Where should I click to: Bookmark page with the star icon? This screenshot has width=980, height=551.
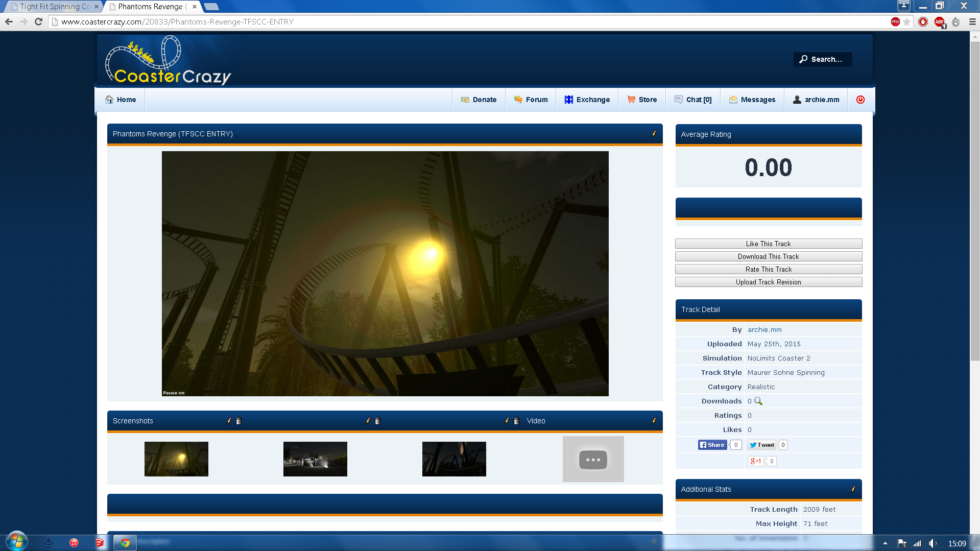(906, 21)
